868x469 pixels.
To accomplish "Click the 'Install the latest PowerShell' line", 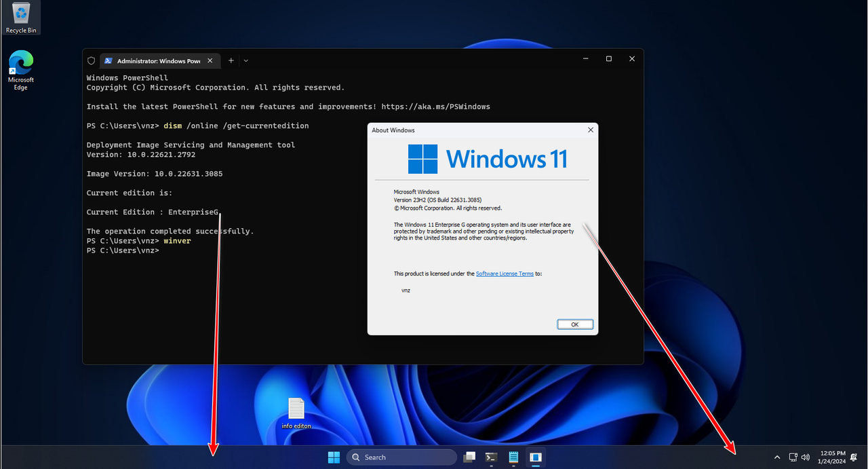I will point(288,107).
